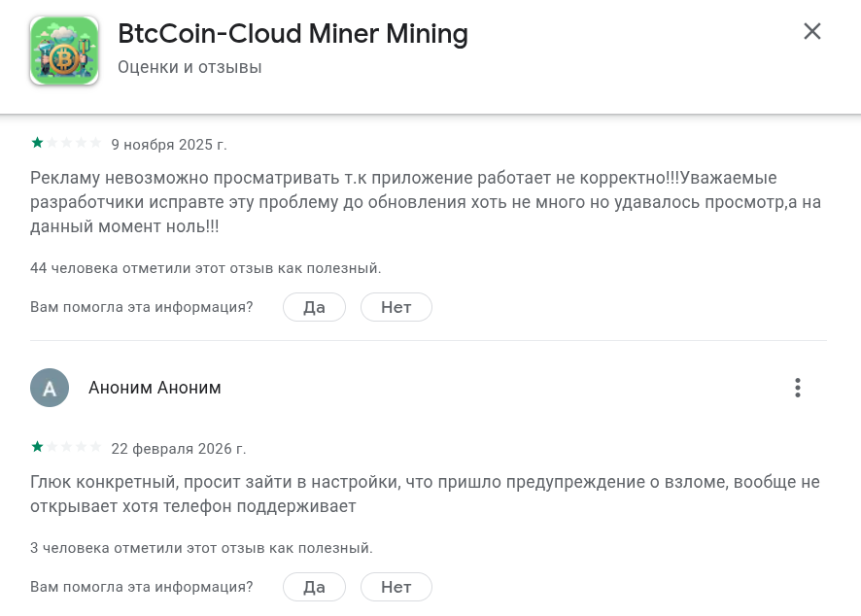Click the last empty star of second review

pyautogui.click(x=96, y=447)
